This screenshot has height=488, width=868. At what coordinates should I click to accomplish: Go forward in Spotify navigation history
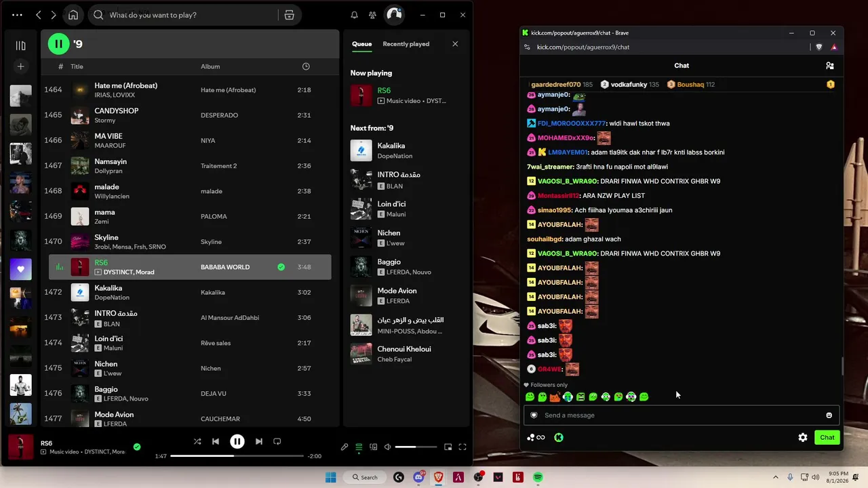pyautogui.click(x=54, y=15)
